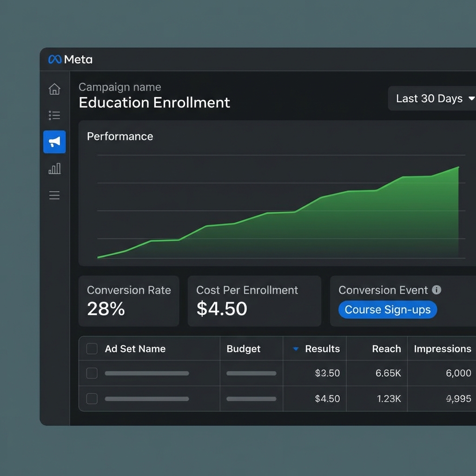Click the Conversion Event info icon
Image resolution: width=476 pixels, height=476 pixels.
pyautogui.click(x=436, y=290)
